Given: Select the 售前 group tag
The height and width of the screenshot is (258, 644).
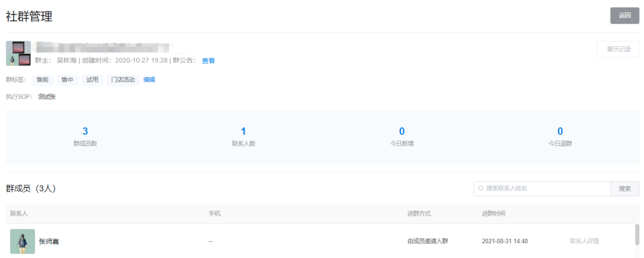Looking at the screenshot, I should pyautogui.click(x=42, y=79).
